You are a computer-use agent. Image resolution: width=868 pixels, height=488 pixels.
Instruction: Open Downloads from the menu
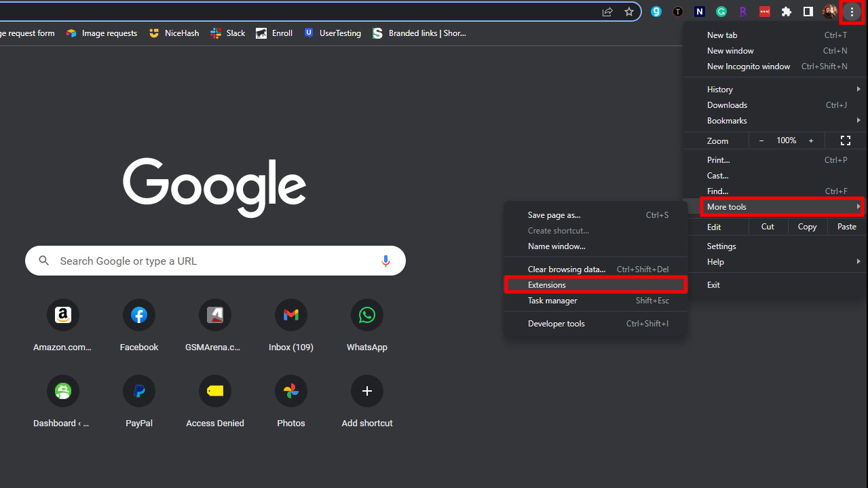coord(774,105)
